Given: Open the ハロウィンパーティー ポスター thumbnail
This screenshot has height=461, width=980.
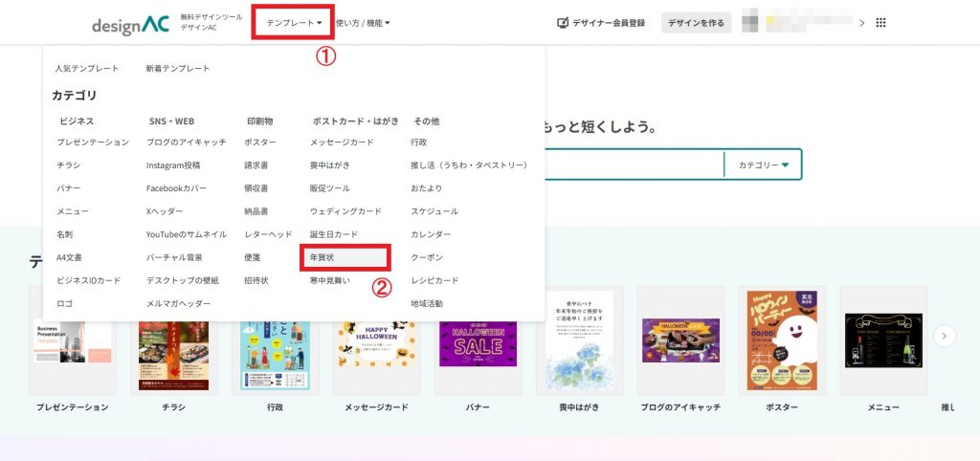Looking at the screenshot, I should [782, 340].
